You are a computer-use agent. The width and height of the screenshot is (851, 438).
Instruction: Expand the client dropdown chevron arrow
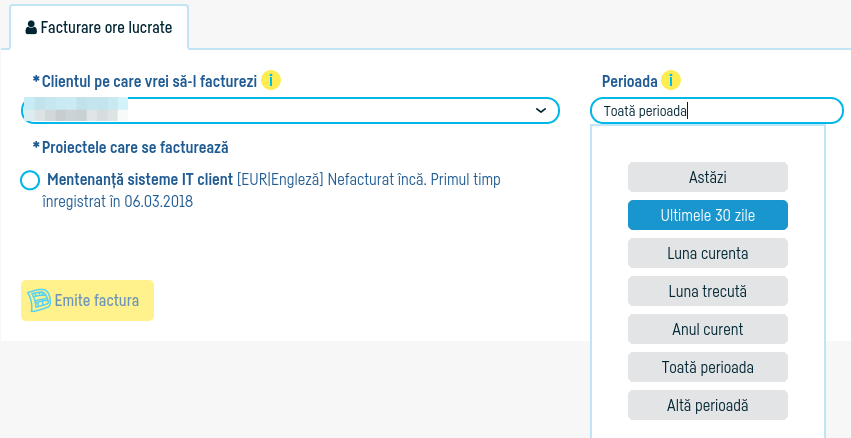(x=541, y=110)
